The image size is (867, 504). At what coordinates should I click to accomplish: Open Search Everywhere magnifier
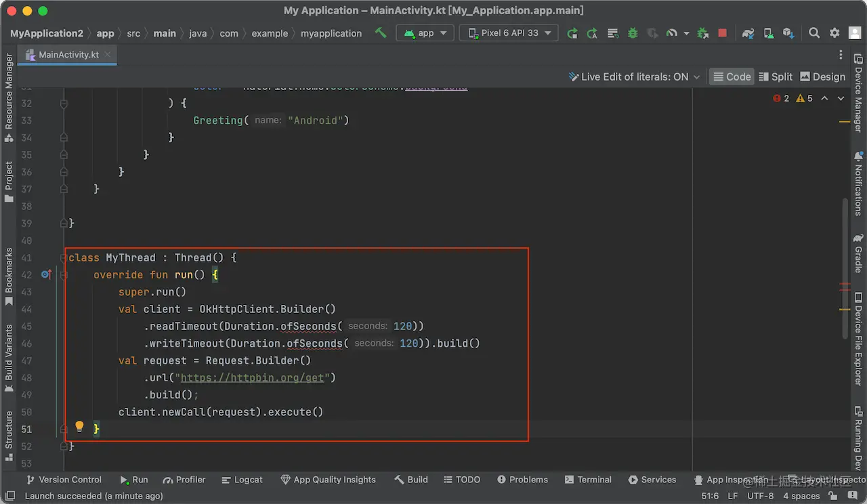[x=814, y=33]
